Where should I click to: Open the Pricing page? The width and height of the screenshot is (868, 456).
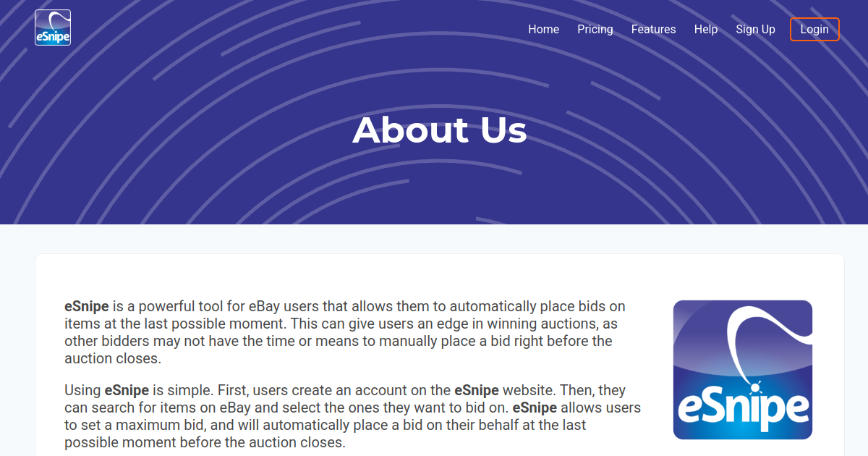(x=595, y=29)
